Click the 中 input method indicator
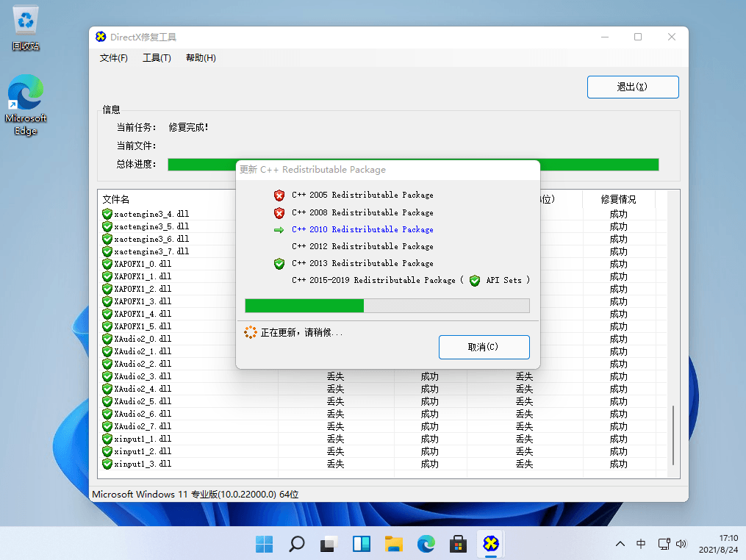This screenshot has width=746, height=560. pos(641,544)
